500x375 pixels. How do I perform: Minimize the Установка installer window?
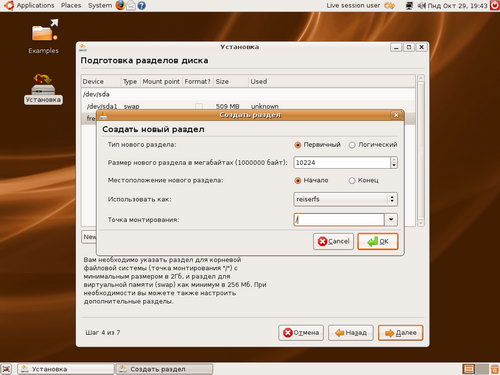(x=396, y=47)
